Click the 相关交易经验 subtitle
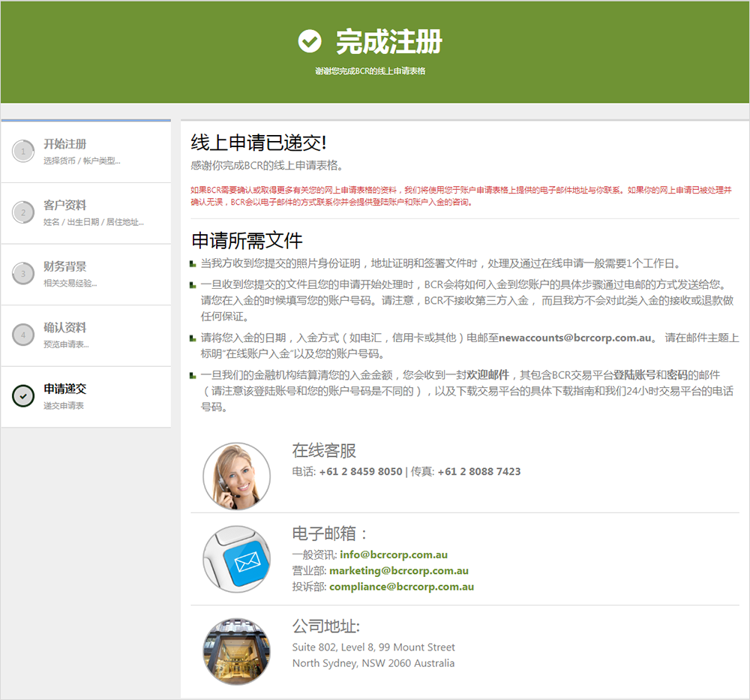The image size is (750, 700). (x=70, y=284)
